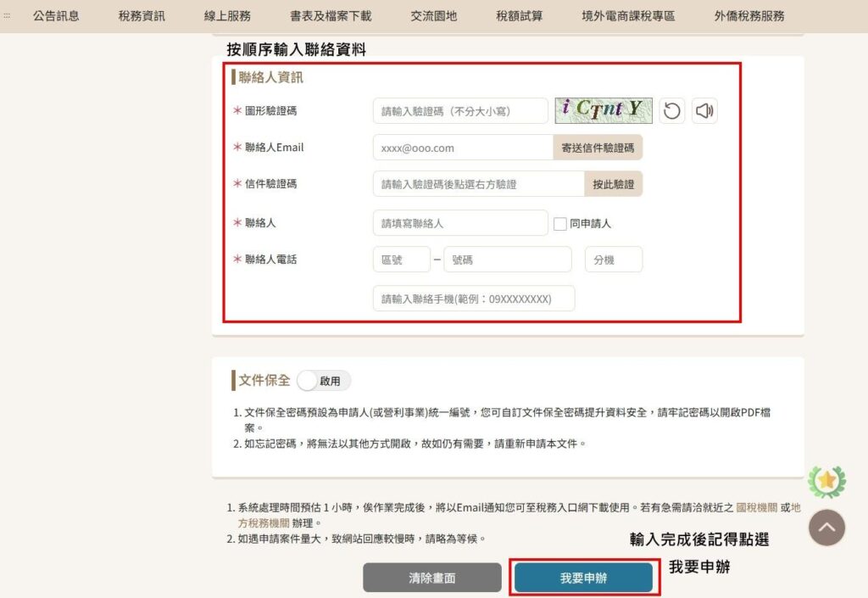Focus the 分機 extension field
This screenshot has height=598, width=868.
614,260
